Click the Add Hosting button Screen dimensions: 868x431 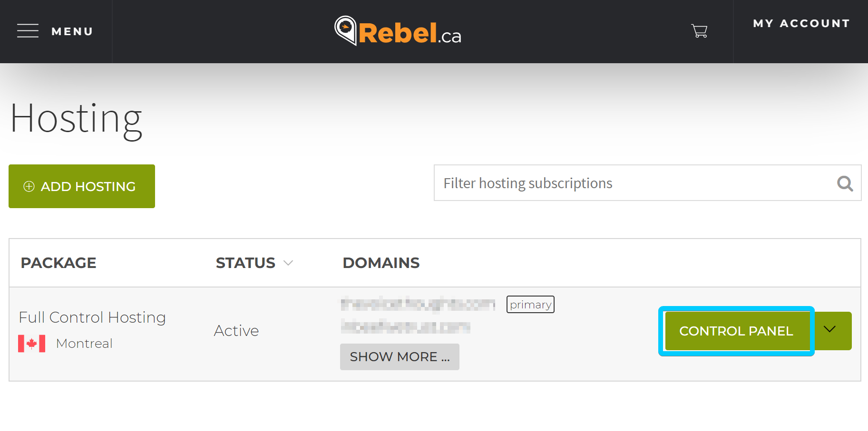coord(82,186)
